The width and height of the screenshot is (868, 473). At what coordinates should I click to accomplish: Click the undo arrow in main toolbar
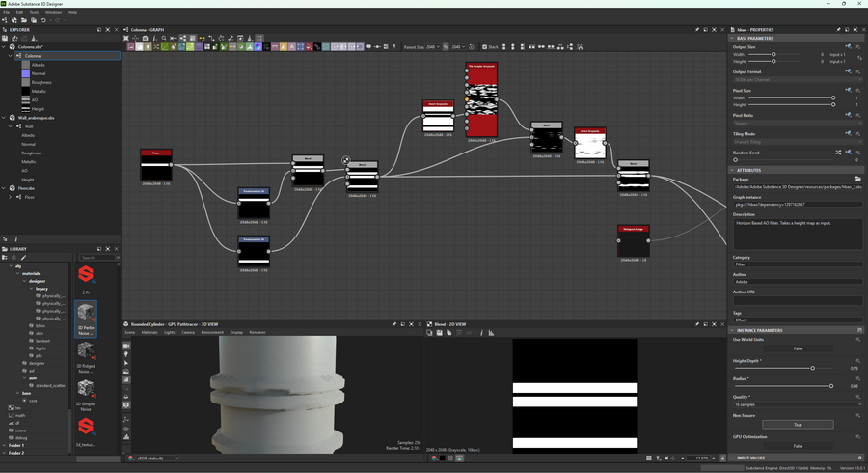click(42, 20)
